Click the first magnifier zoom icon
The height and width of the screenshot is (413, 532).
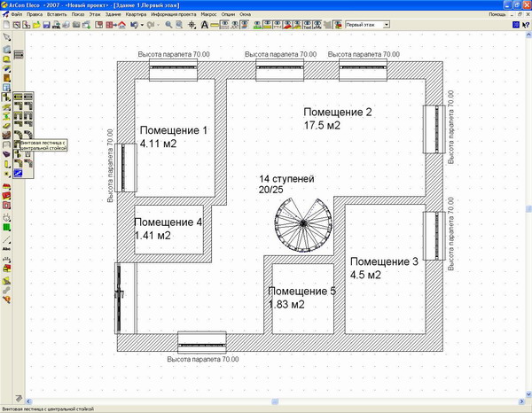click(x=168, y=25)
